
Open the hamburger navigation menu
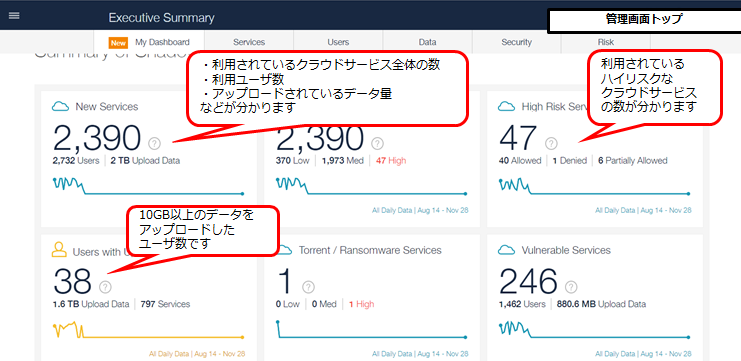point(14,16)
